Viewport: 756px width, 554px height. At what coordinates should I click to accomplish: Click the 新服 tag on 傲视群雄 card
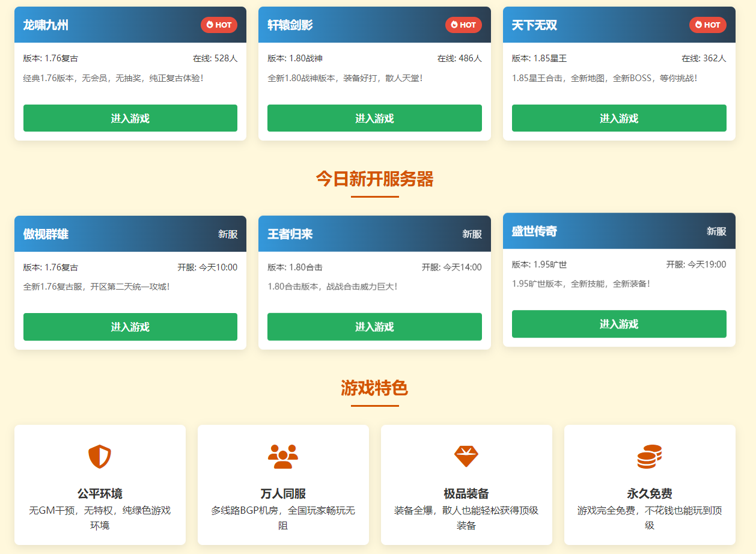228,234
